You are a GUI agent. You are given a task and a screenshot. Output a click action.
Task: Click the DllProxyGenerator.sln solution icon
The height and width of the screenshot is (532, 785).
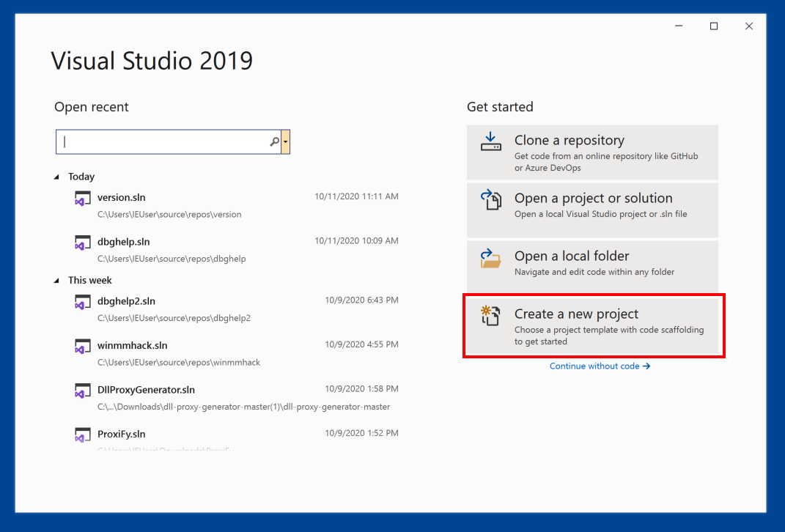[83, 391]
